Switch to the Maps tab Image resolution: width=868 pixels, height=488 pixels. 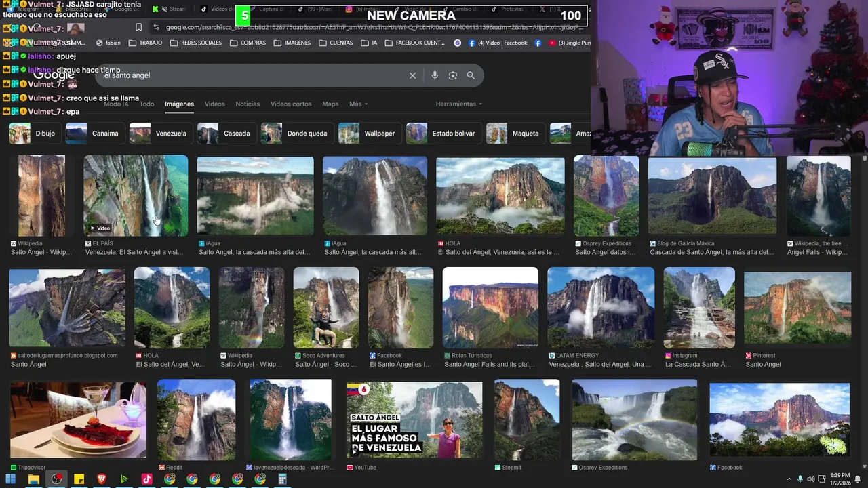click(330, 104)
